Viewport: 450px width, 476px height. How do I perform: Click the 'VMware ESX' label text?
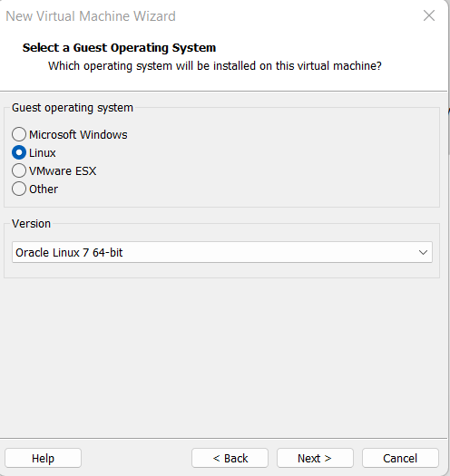tap(63, 171)
